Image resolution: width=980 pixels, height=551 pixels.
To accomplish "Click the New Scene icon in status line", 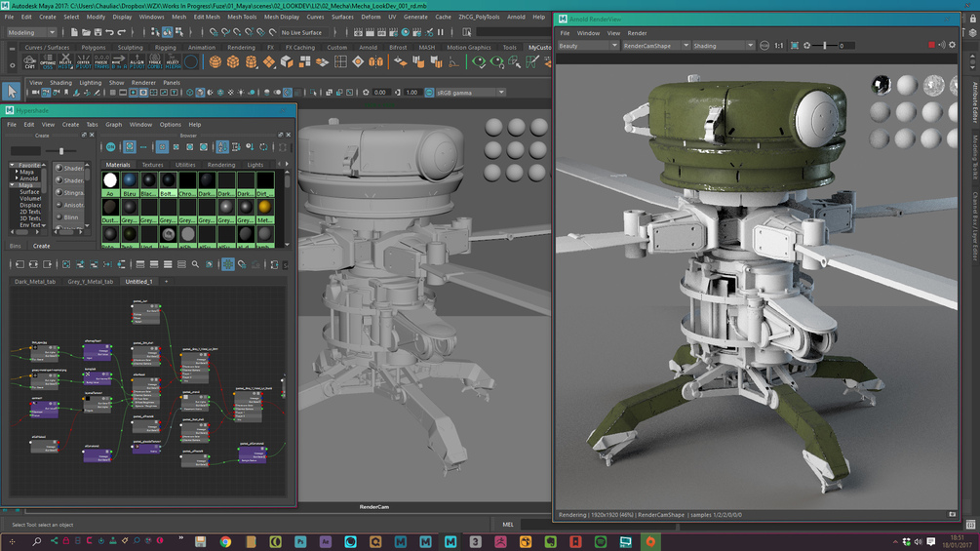I will point(74,32).
